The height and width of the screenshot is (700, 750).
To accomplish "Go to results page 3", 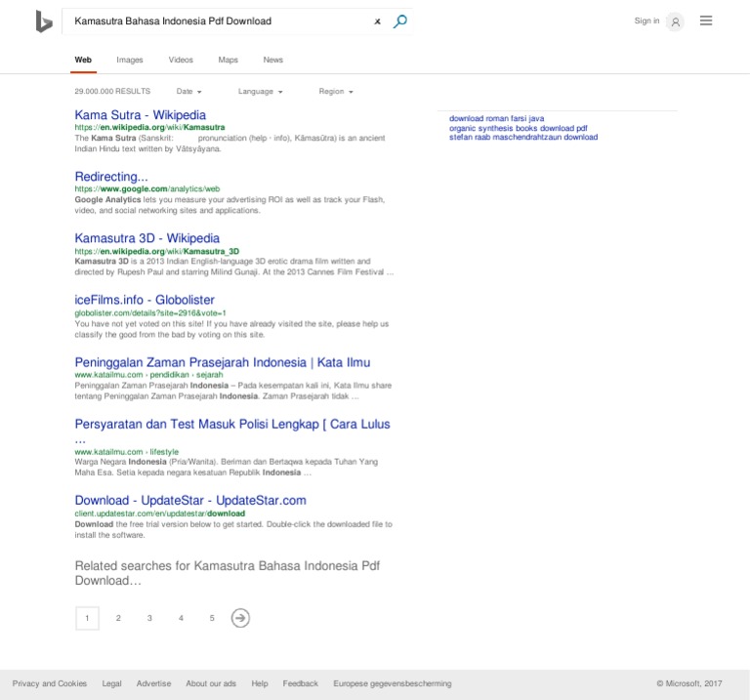I will pos(149,618).
